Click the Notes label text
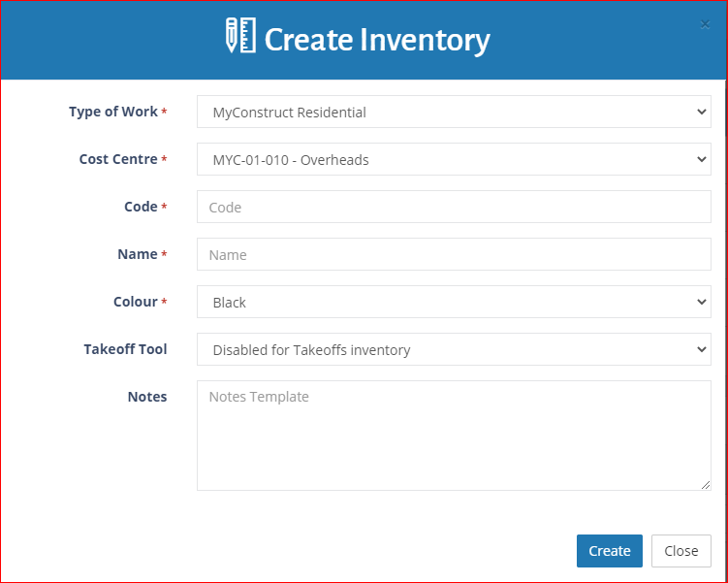728x583 pixels. pyautogui.click(x=147, y=397)
